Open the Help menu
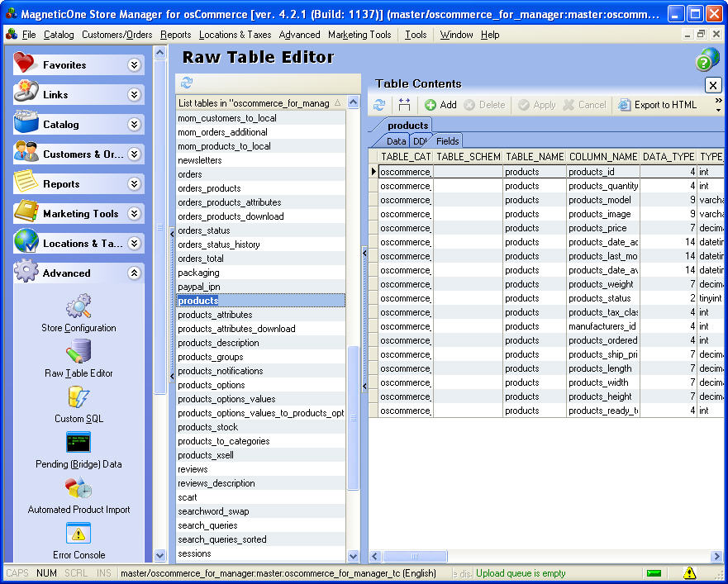The width and height of the screenshot is (728, 584). (490, 35)
